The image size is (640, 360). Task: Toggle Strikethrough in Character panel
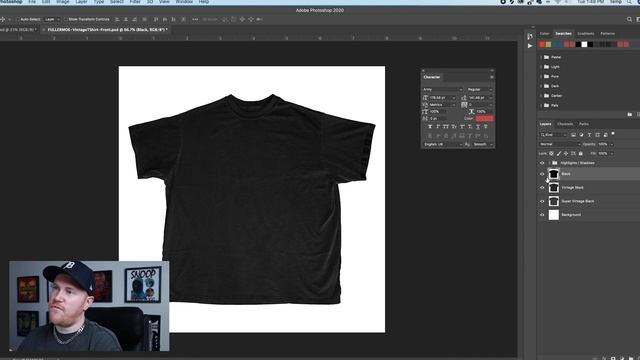pyautogui.click(x=486, y=127)
